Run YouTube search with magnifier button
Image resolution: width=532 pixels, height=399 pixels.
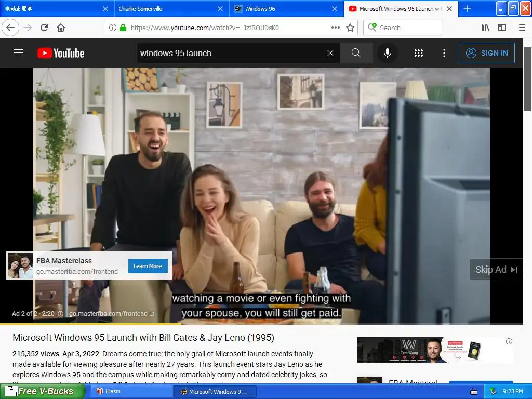coord(356,53)
